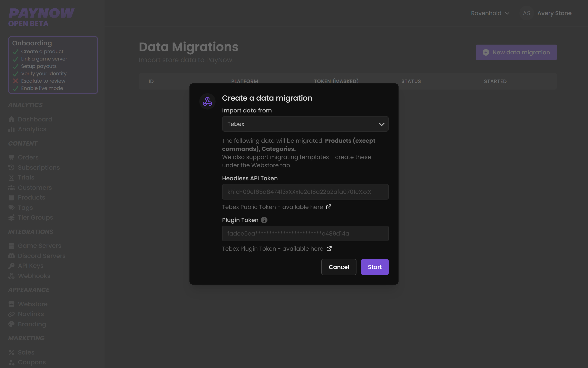The width and height of the screenshot is (588, 368).
Task: Expand the Import data from Tebex dropdown
Action: click(305, 124)
